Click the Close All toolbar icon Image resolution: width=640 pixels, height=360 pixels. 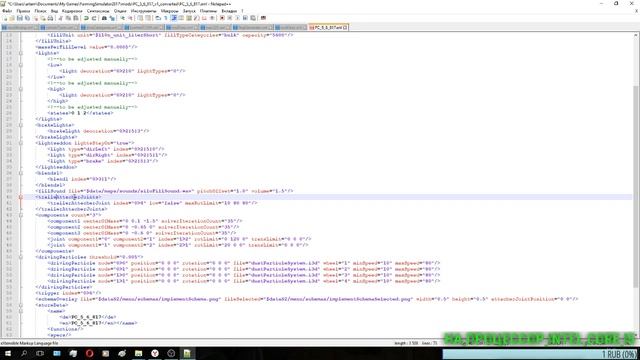click(x=43, y=18)
